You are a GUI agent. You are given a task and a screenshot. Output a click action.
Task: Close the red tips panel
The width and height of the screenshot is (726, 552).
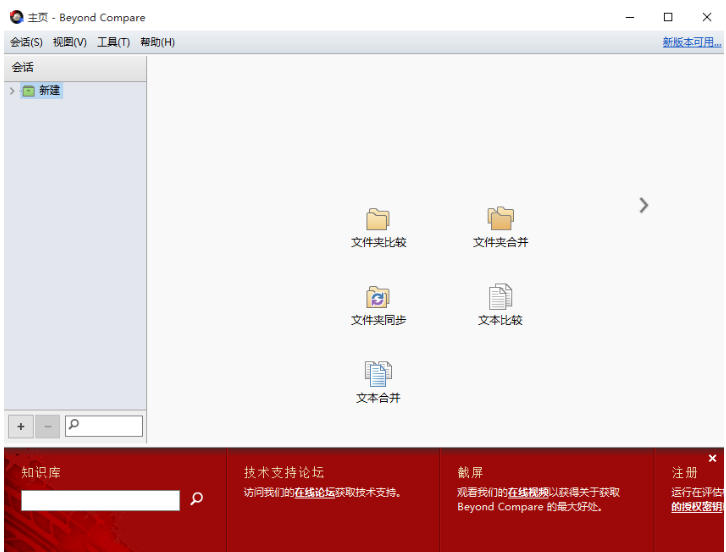tap(712, 458)
